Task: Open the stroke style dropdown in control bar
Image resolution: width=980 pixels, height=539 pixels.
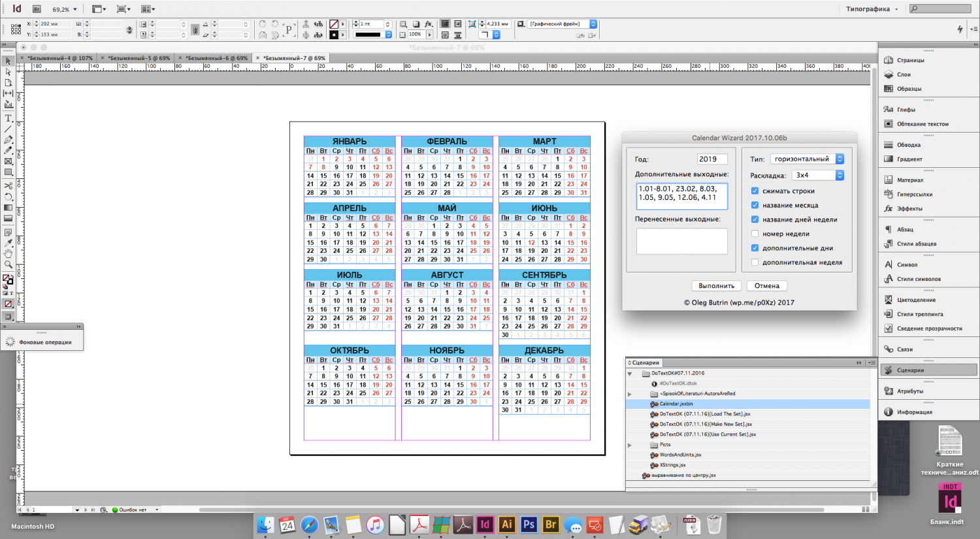Action: (x=373, y=35)
